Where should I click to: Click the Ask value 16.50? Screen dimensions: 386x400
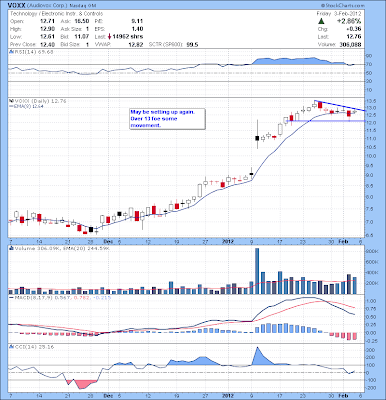pyautogui.click(x=83, y=21)
